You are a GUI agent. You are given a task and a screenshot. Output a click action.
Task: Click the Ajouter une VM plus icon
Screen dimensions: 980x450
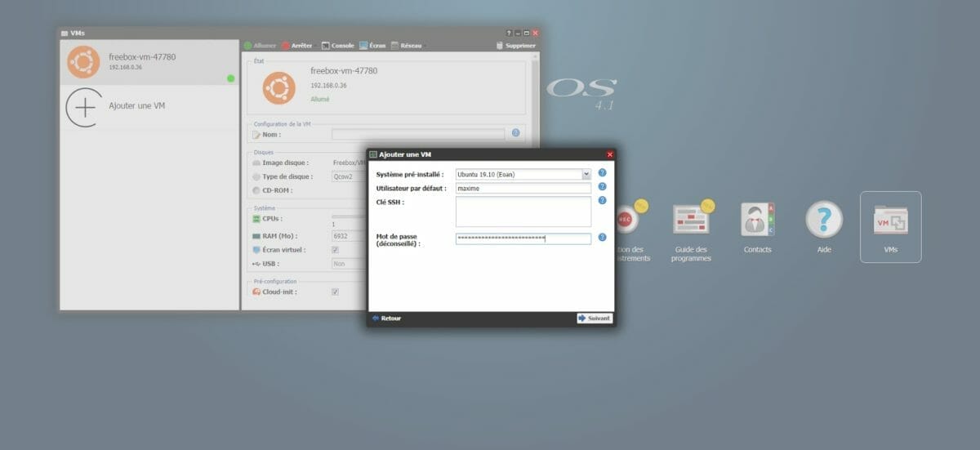coord(82,107)
